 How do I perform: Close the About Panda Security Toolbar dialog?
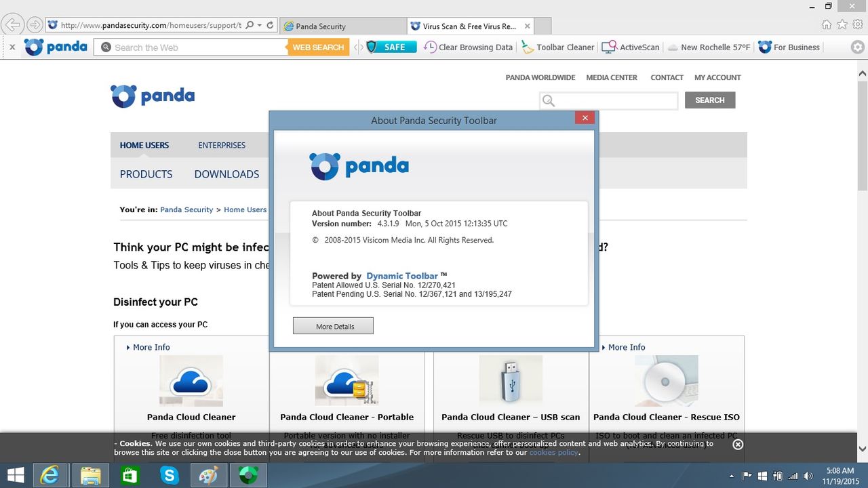[585, 119]
